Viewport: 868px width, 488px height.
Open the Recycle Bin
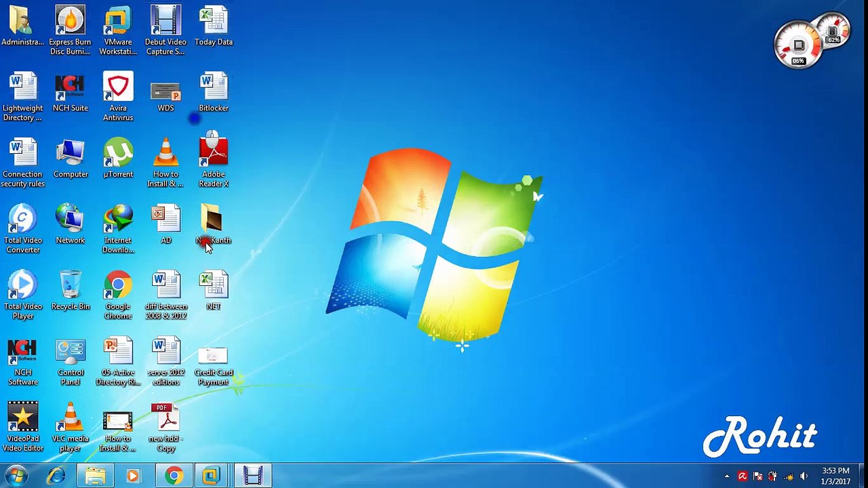[x=71, y=291]
